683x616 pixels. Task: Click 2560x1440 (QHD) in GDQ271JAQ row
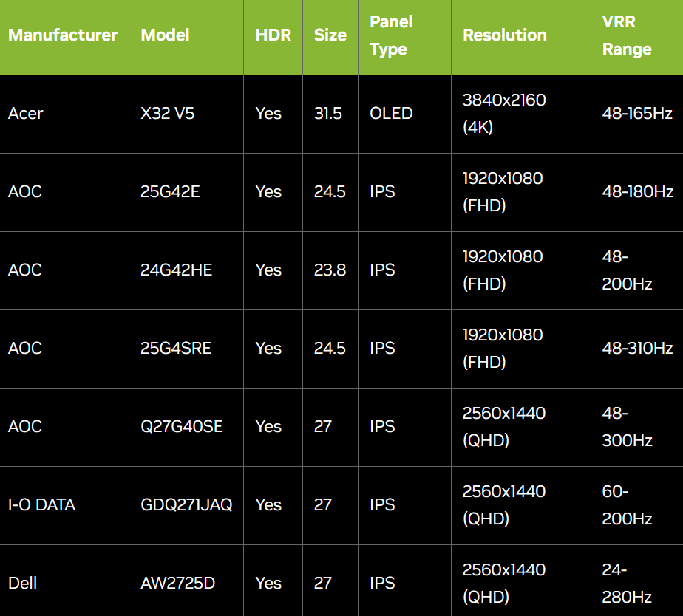(x=504, y=505)
